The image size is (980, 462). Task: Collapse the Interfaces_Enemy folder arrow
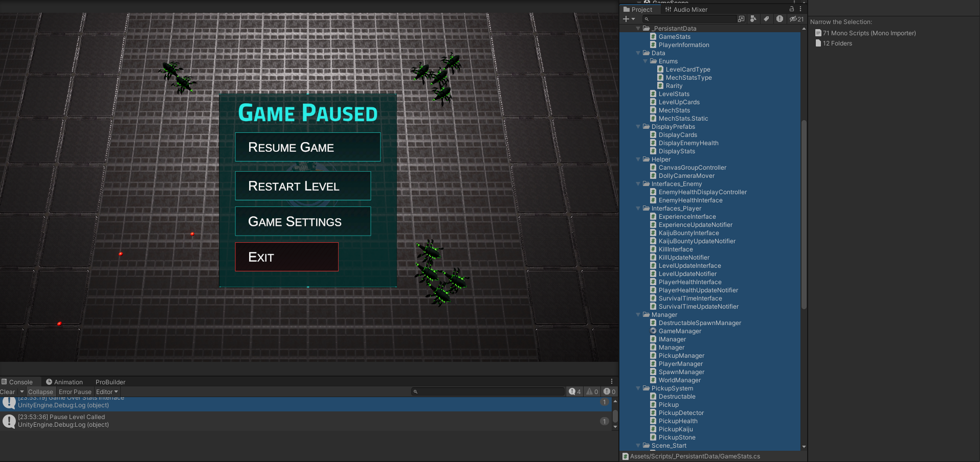(x=638, y=184)
